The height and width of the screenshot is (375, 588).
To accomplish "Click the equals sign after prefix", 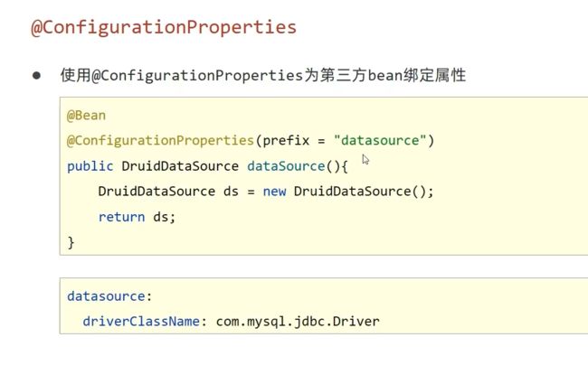I will click(321, 141).
